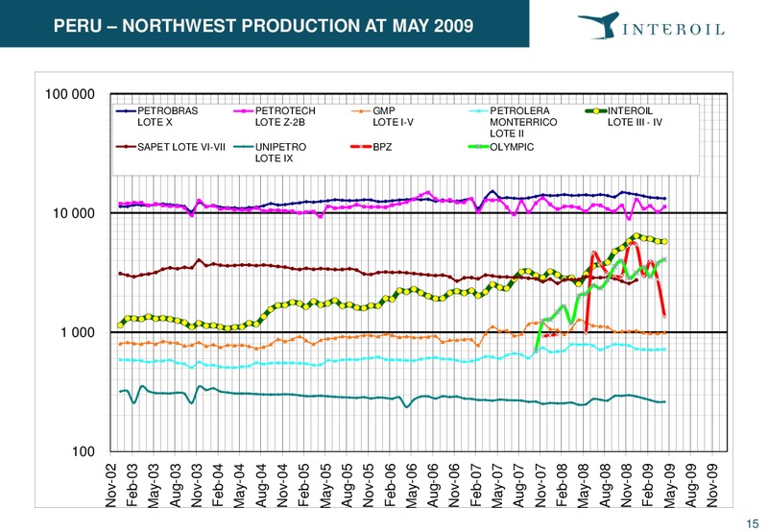The height and width of the screenshot is (532, 768).
Task: Click the Aug-06 x-axis label
Action: coord(434,486)
